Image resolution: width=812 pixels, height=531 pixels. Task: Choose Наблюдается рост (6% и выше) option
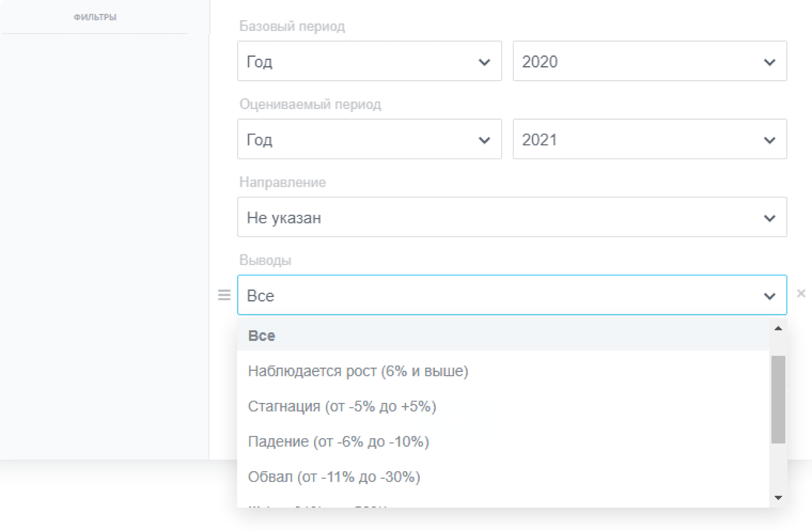[x=358, y=371]
